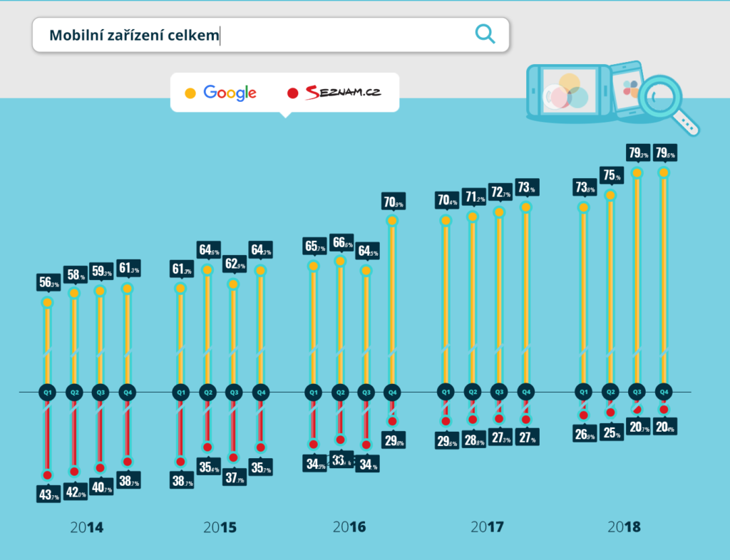Click the 2014 year label
This screenshot has height=560, width=730.
coord(87,527)
